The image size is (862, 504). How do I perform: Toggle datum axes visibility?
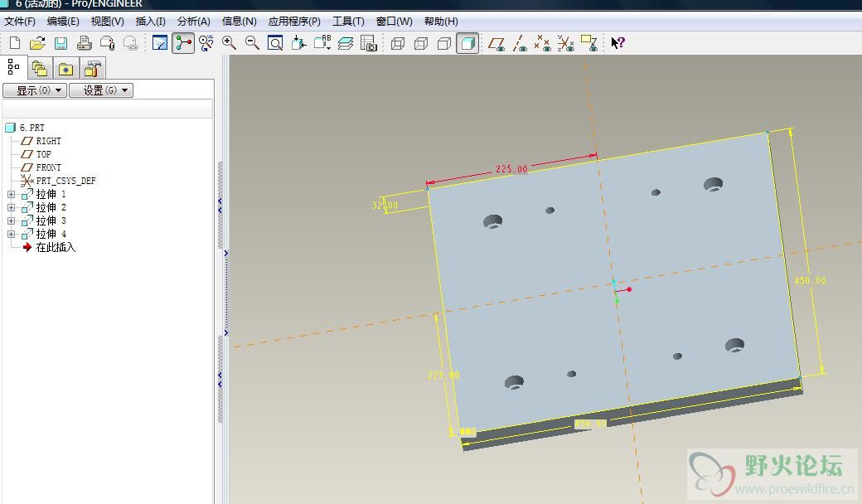[x=520, y=43]
